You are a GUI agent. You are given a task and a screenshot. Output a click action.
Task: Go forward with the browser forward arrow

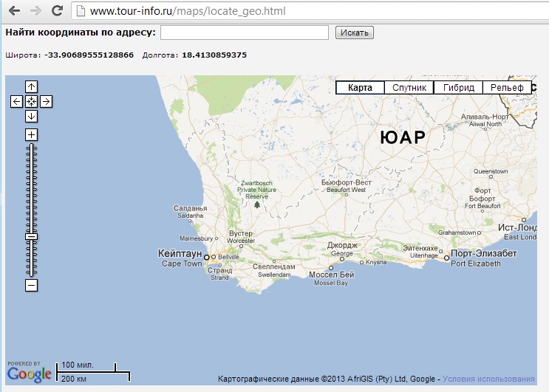pos(35,11)
